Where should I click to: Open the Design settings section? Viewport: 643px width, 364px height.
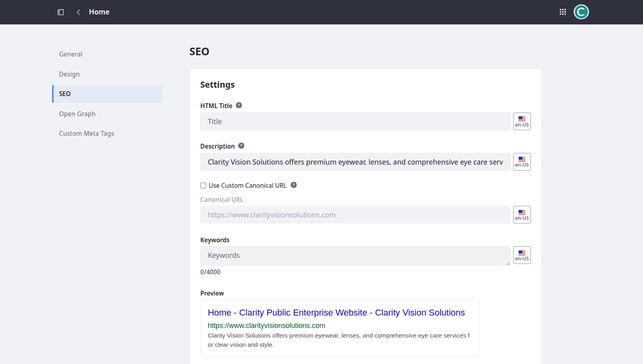107,74
